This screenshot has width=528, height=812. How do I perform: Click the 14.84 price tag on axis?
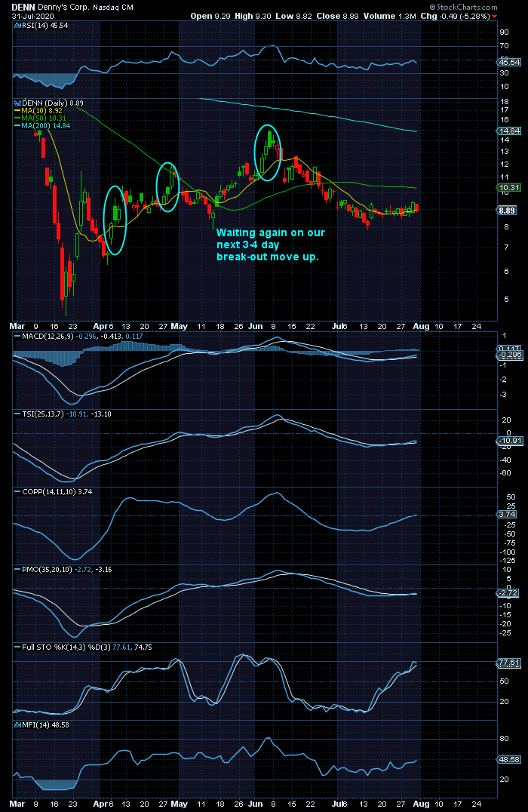[510, 131]
